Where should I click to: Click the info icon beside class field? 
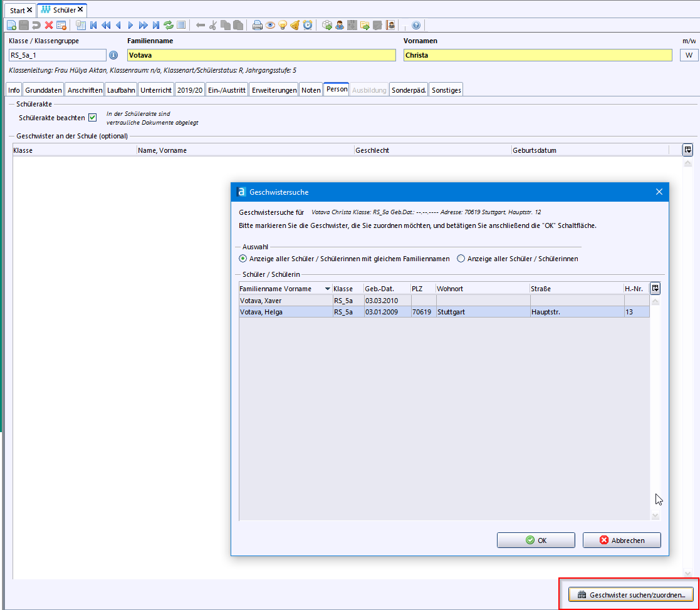point(113,55)
